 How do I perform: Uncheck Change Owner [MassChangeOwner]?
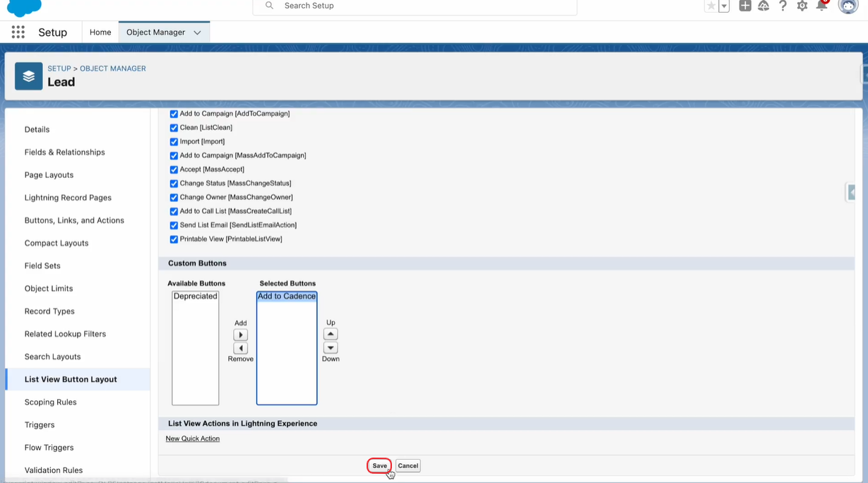pyautogui.click(x=174, y=198)
